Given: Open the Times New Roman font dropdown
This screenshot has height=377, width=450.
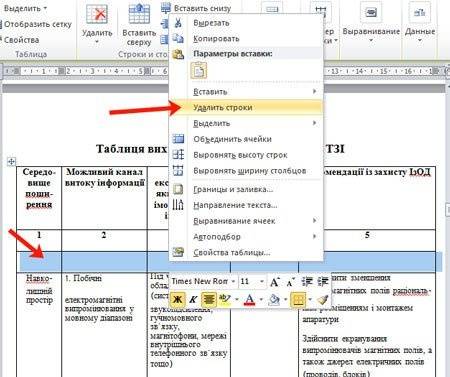Looking at the screenshot, I should [x=233, y=282].
